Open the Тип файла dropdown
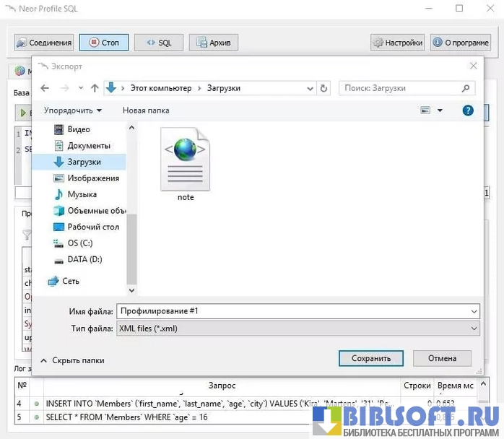The width and height of the screenshot is (504, 439). [297, 329]
